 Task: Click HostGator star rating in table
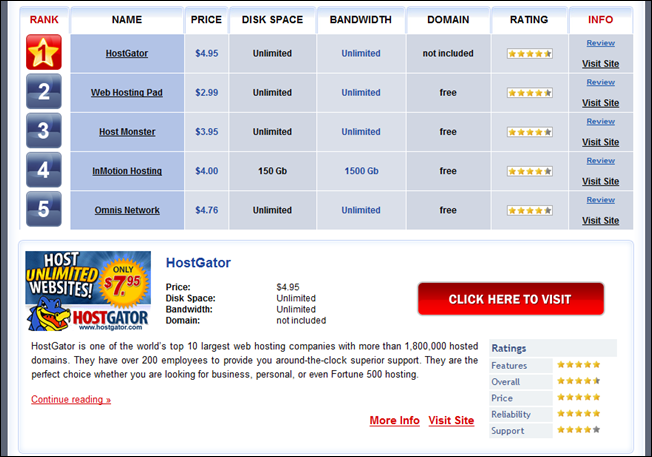[529, 53]
